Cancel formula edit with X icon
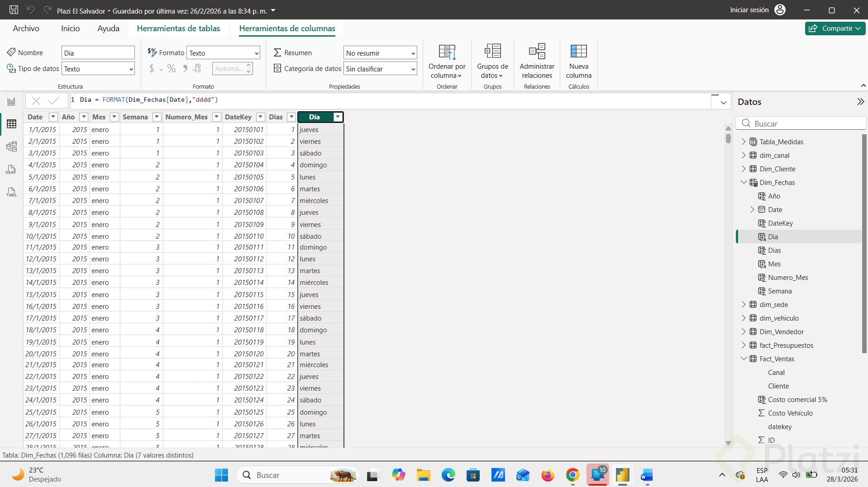Screen dimensions: 868x487 point(36,100)
